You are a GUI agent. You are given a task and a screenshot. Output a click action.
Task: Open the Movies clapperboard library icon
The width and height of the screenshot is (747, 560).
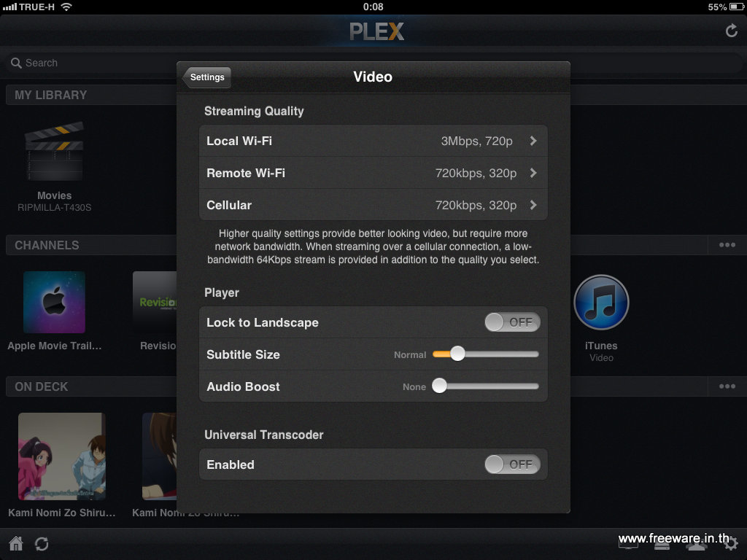pyautogui.click(x=54, y=152)
